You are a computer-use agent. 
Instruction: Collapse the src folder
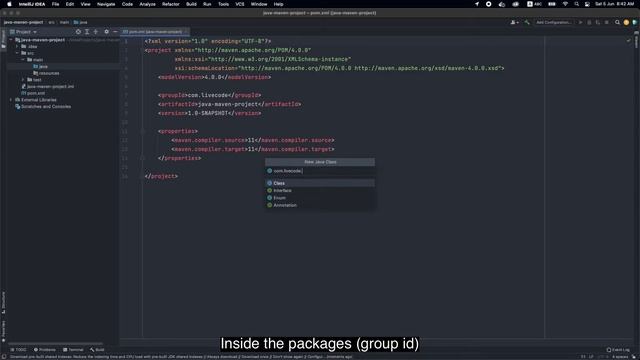coord(17,53)
